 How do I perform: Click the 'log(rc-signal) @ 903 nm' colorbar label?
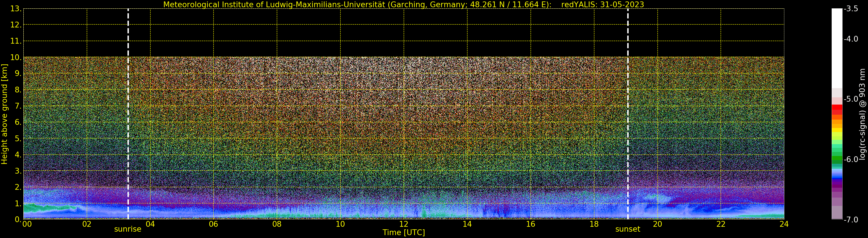tap(862, 114)
